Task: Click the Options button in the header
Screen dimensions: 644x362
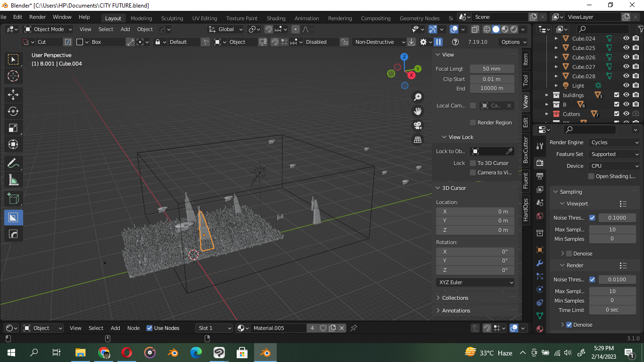Action: [513, 41]
